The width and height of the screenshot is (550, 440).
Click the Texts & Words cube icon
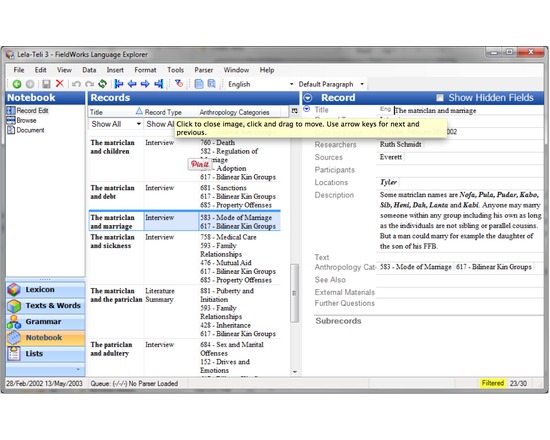click(x=14, y=306)
